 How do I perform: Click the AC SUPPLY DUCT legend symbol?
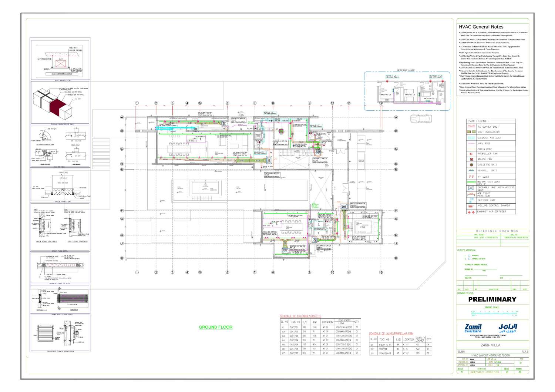(471, 127)
